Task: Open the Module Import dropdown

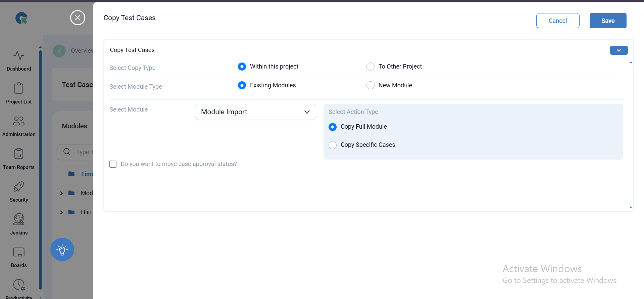Action: click(x=255, y=112)
